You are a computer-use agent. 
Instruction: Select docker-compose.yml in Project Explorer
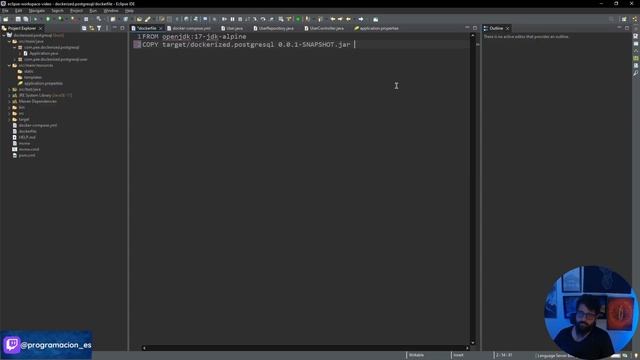(38, 125)
